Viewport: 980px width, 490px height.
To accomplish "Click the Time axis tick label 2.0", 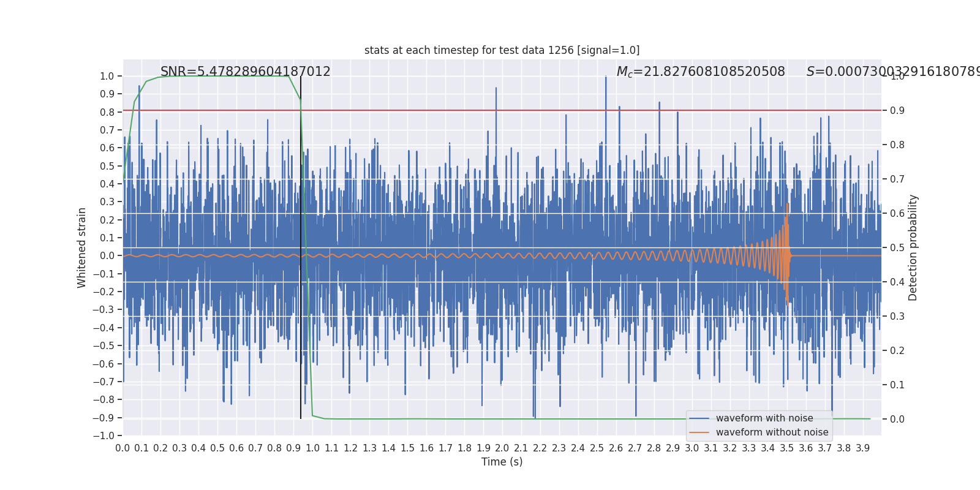I will (x=502, y=448).
